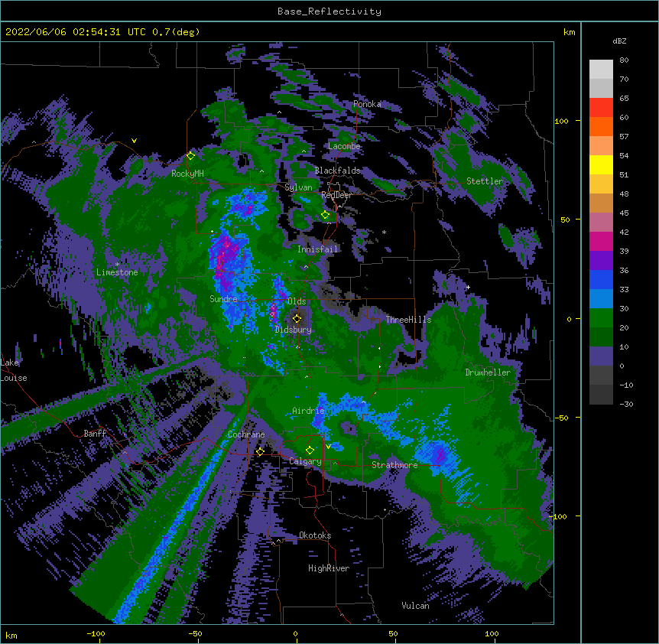Viewport: 659px width, 644px height.
Task: Click the Calgary city label
Action: pos(305,461)
